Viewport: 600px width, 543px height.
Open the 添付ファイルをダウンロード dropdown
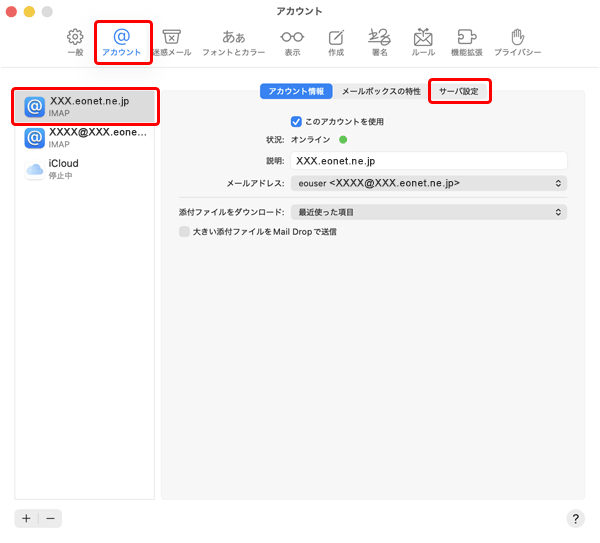pos(428,212)
